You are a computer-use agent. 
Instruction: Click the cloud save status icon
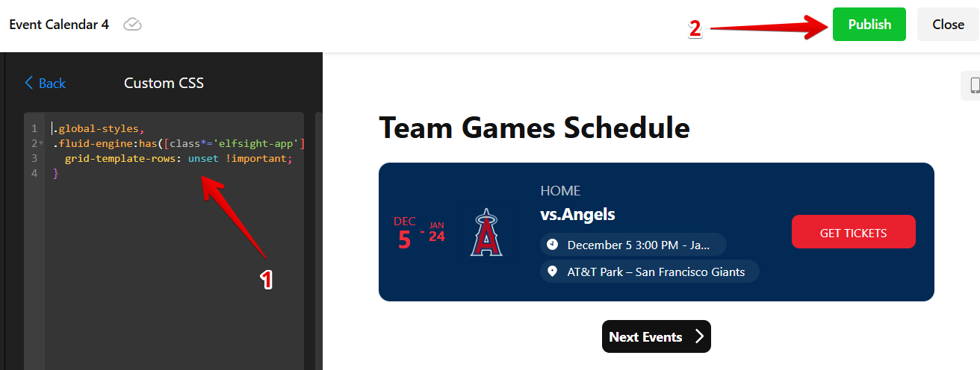[132, 25]
